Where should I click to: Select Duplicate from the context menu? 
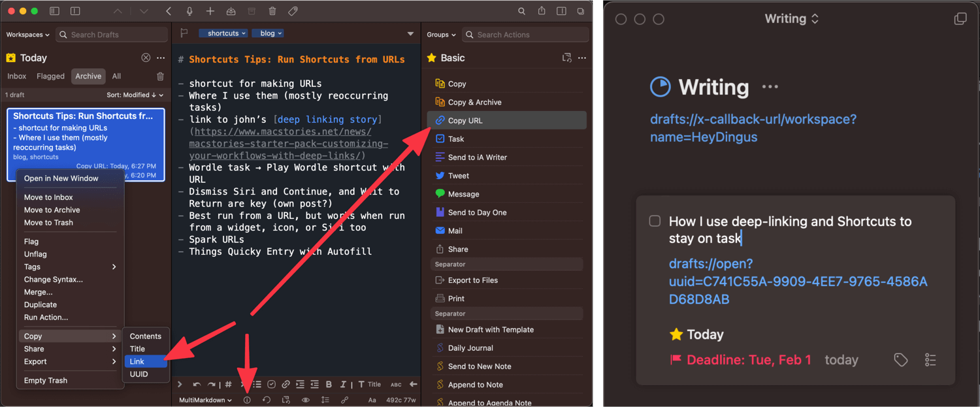[x=41, y=304]
